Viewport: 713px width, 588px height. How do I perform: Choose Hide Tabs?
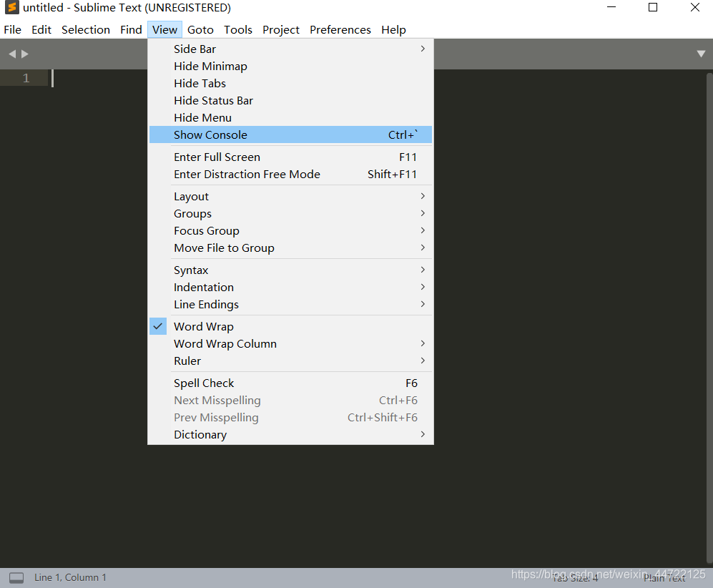point(290,83)
